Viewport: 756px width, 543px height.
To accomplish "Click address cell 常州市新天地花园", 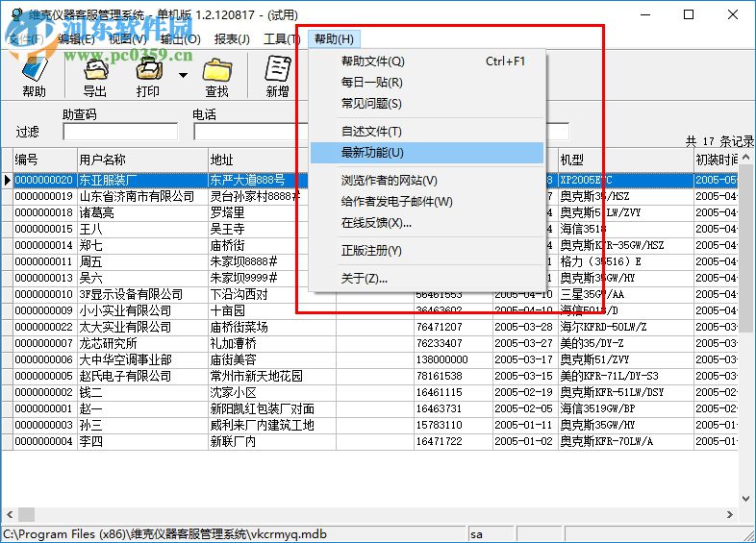I will point(272,377).
